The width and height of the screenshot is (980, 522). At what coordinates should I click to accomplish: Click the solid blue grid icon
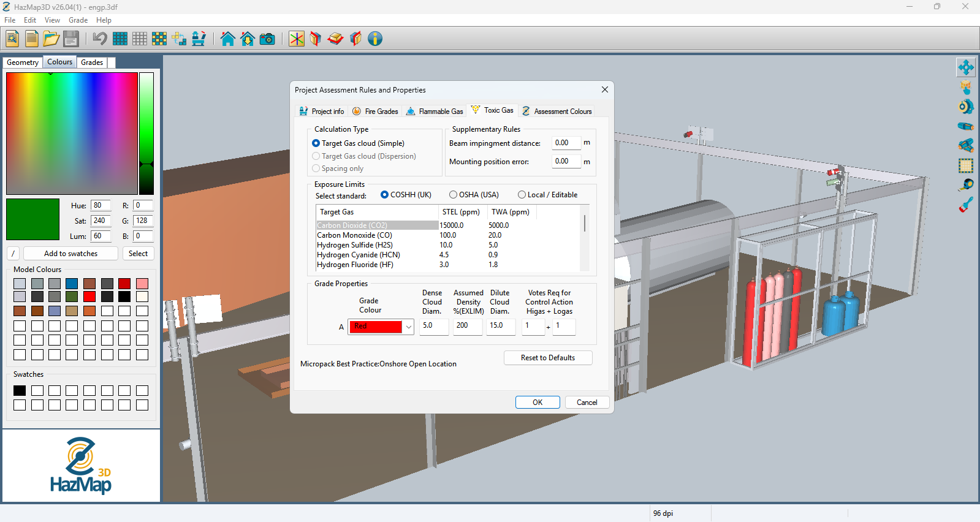tap(120, 39)
